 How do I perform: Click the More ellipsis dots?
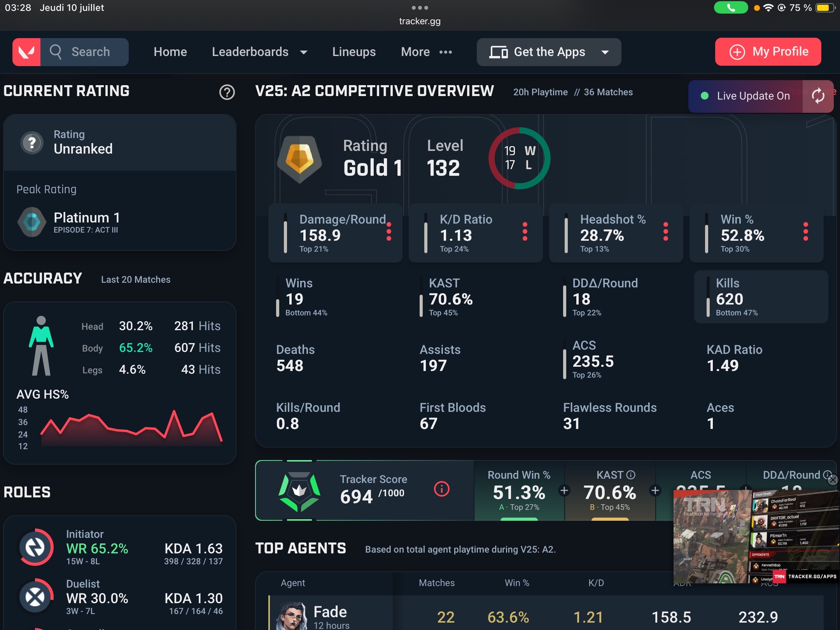coord(446,52)
